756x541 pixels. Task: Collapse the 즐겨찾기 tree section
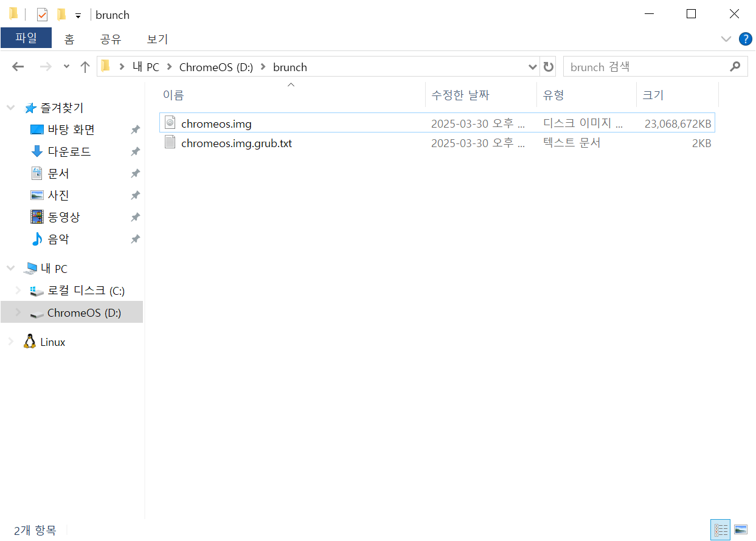10,108
